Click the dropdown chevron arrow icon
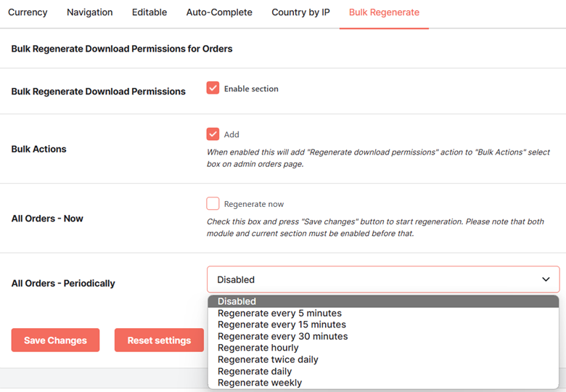Screen dimensions: 566x392 tap(546, 279)
